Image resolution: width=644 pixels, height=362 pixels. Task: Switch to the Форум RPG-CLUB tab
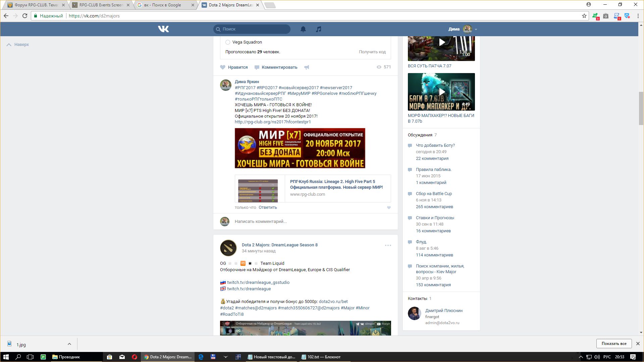pos(36,5)
